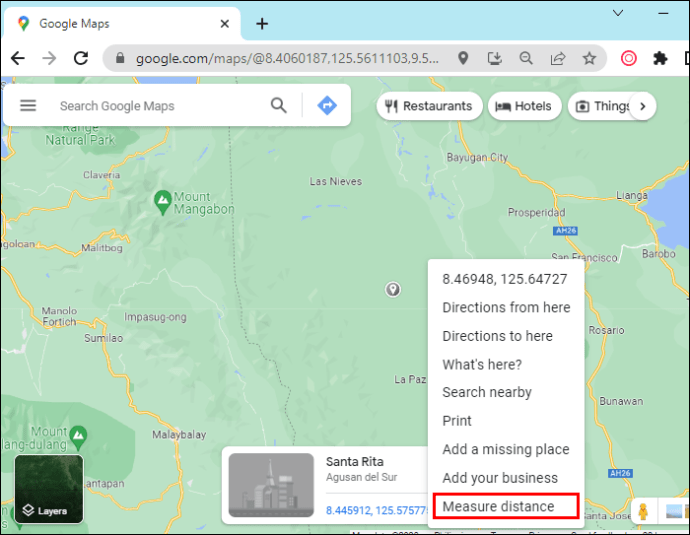Screen dimensions: 690x535
Task: Click the Rosario map label
Action: pyautogui.click(x=607, y=330)
